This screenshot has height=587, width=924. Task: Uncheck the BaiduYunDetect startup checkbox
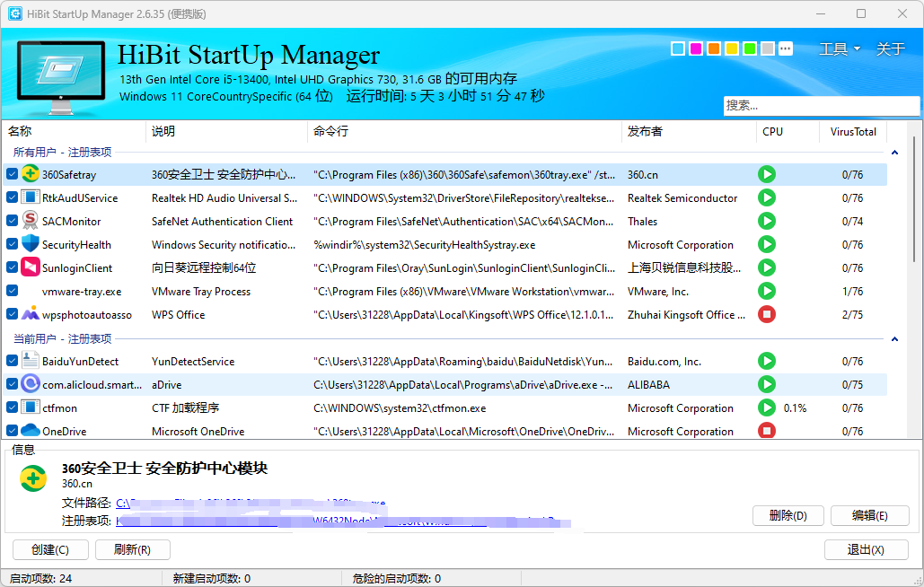[12, 361]
